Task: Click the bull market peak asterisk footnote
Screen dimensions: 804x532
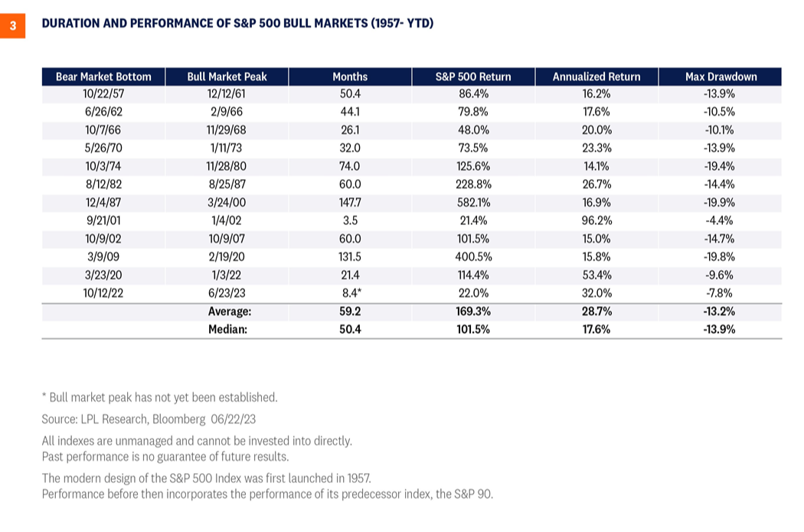Action: coord(159,397)
